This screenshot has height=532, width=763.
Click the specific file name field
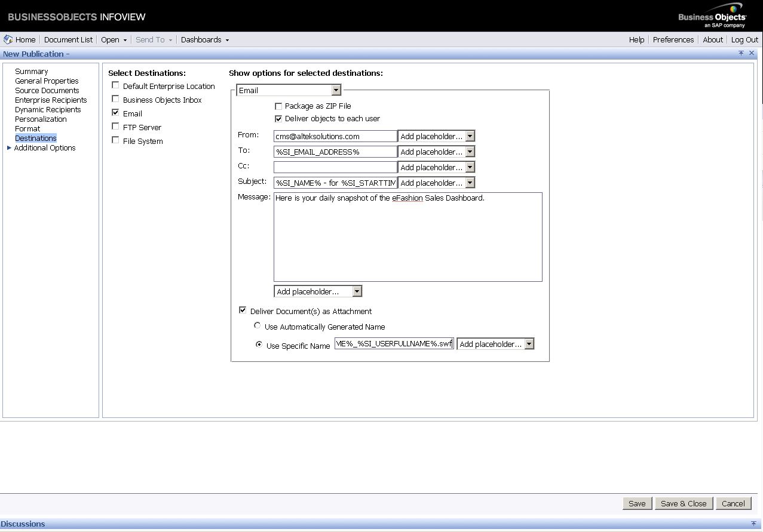[x=394, y=344]
